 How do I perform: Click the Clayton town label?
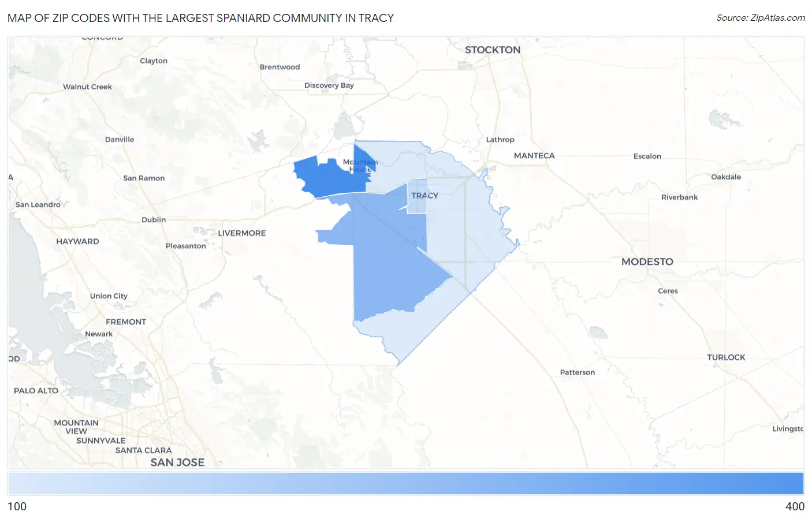(154, 61)
